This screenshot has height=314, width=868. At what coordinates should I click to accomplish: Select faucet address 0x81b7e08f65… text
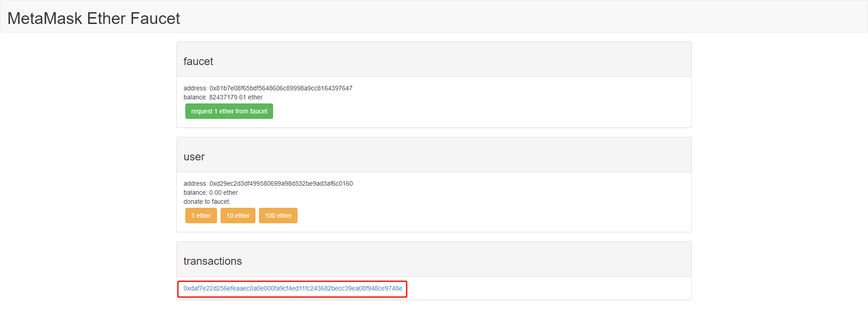pyautogui.click(x=281, y=88)
